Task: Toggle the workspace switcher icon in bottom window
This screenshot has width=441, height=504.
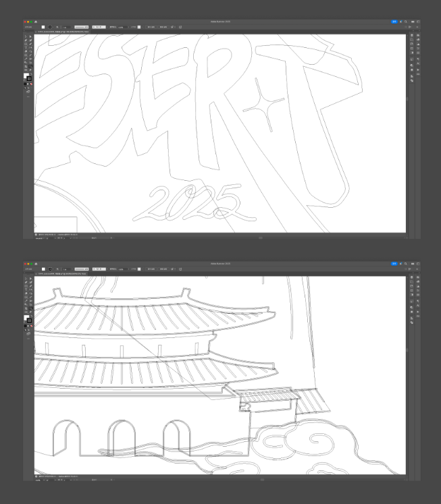Action: [417, 262]
